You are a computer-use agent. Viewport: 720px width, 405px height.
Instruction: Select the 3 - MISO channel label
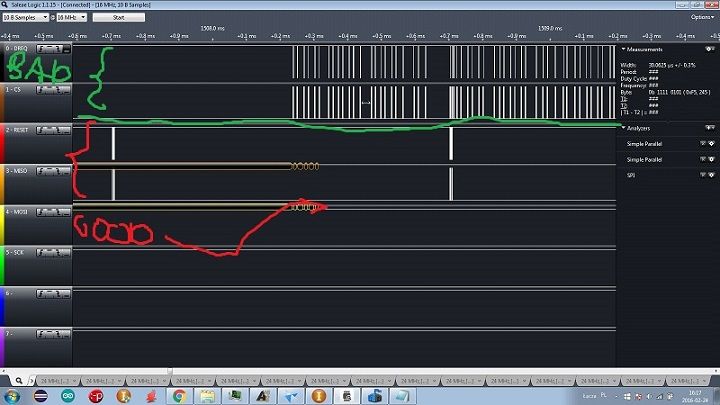[x=17, y=171]
